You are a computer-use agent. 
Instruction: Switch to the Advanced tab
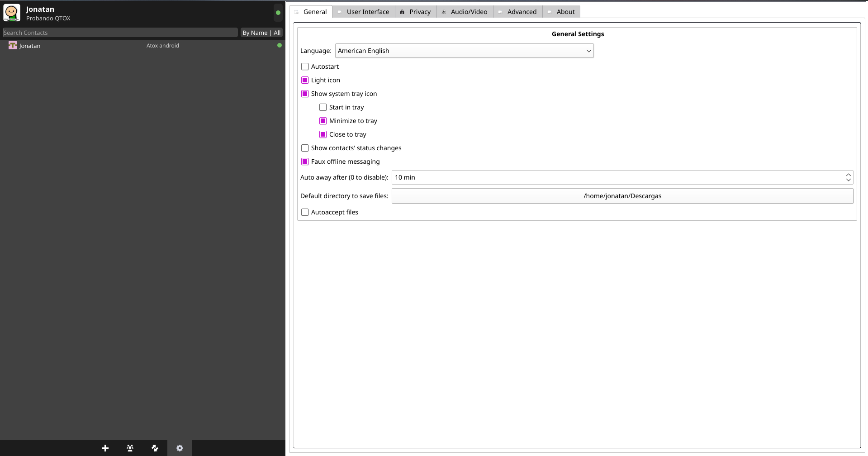click(522, 12)
